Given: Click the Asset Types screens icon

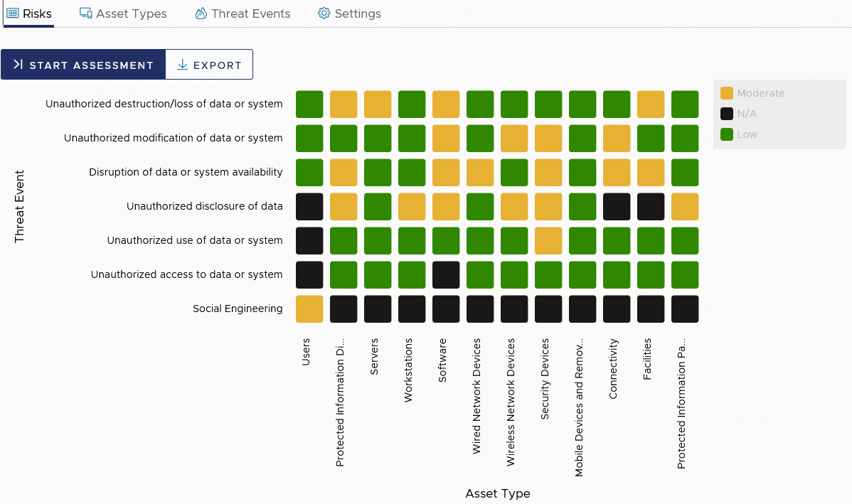Looking at the screenshot, I should tap(86, 13).
